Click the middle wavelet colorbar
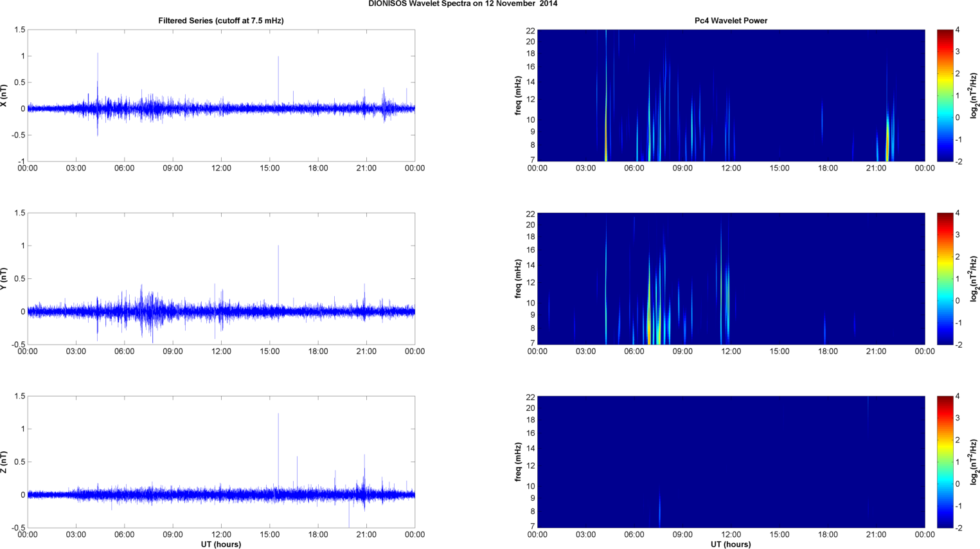 [x=945, y=279]
